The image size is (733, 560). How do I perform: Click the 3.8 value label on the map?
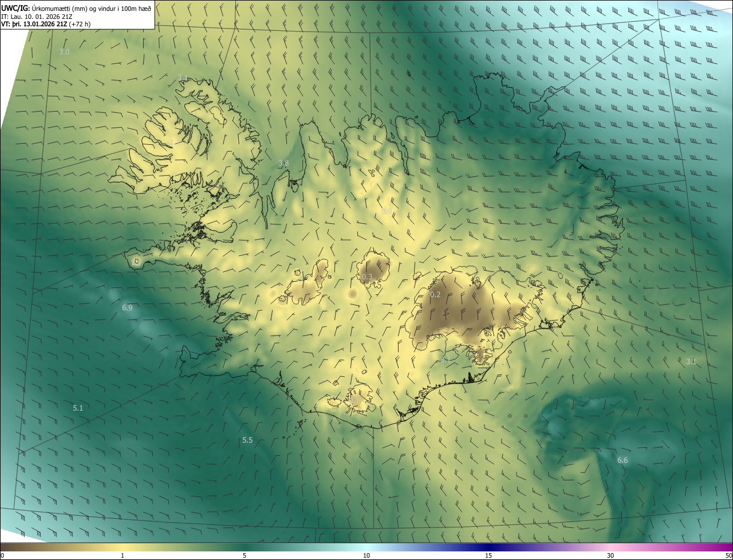[283, 163]
